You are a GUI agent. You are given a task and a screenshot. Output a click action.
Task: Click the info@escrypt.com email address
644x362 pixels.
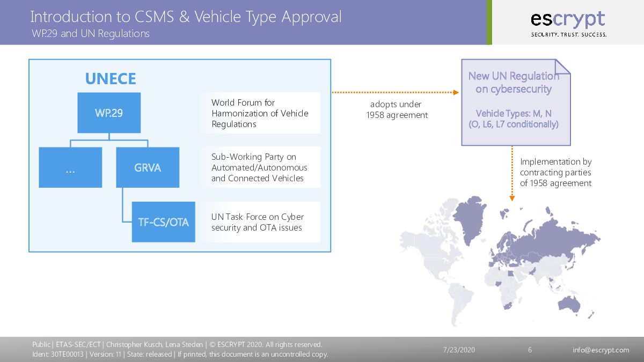601,350
